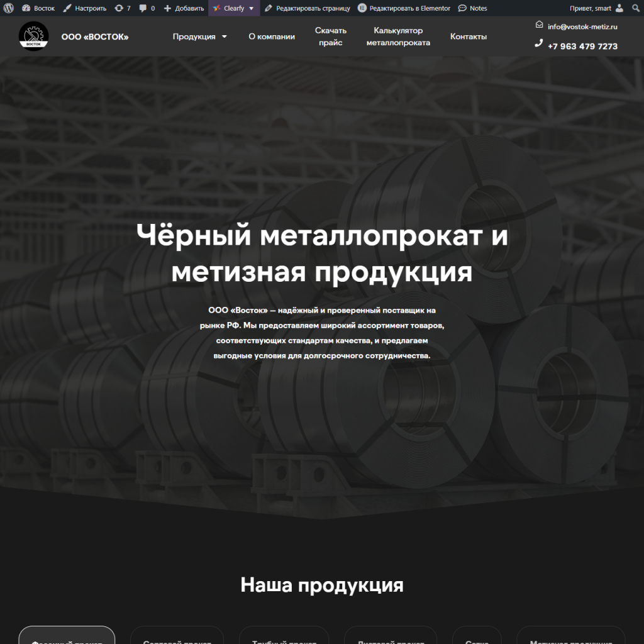The image size is (644, 644).
Task: Select the Сортовой прокат tab
Action: pyautogui.click(x=177, y=635)
